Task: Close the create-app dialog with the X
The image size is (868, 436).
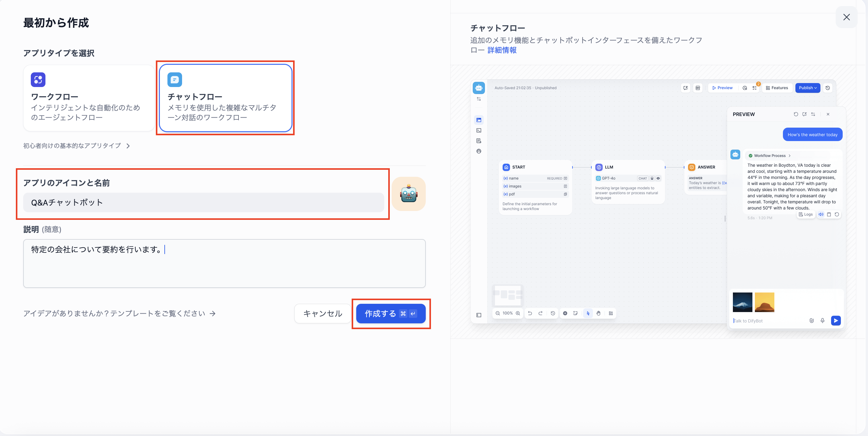Action: coord(846,17)
